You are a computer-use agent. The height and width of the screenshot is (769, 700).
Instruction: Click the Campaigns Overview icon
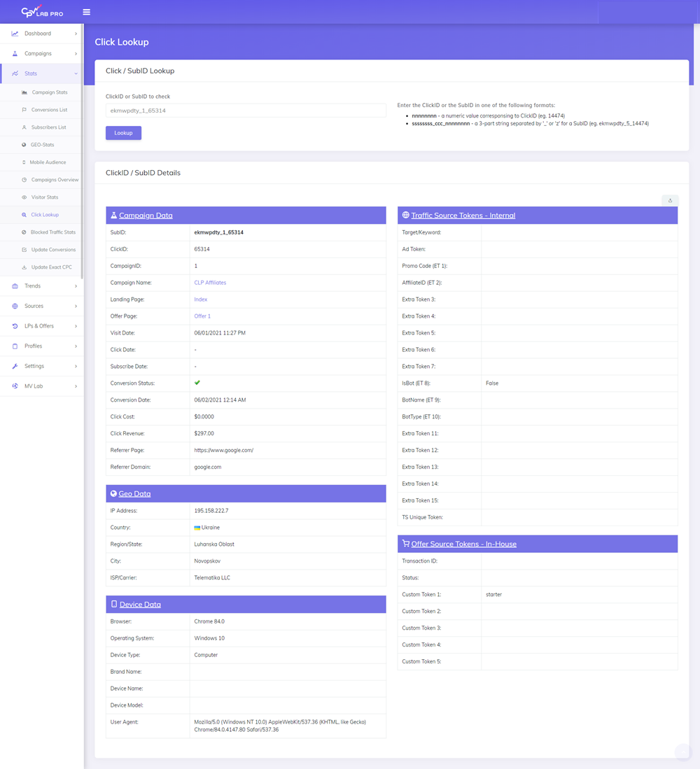point(22,179)
